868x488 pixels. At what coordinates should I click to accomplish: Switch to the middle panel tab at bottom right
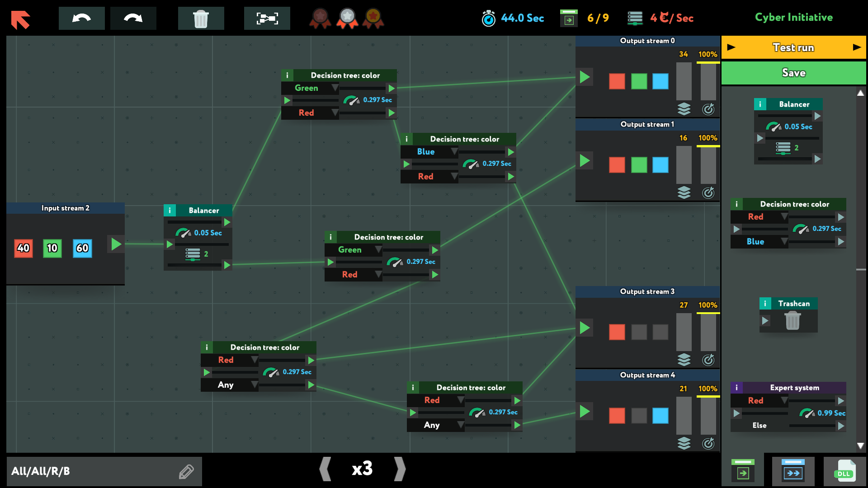[794, 470]
